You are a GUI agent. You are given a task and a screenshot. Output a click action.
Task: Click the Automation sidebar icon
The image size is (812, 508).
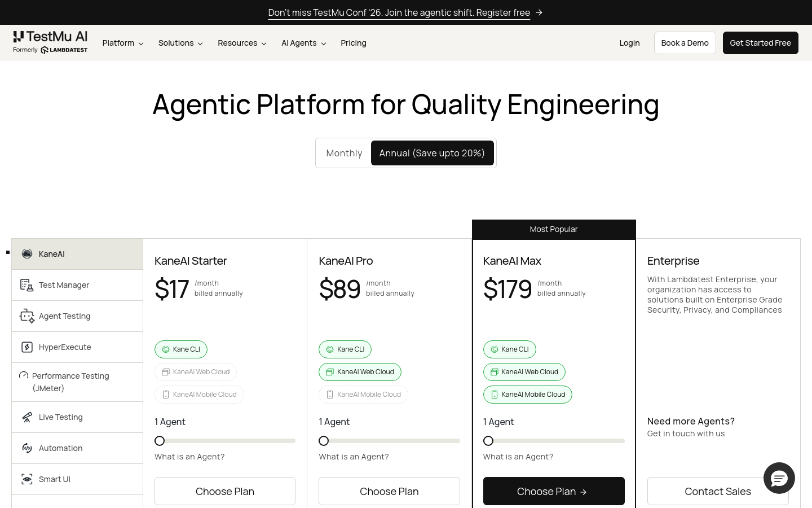[x=27, y=448]
